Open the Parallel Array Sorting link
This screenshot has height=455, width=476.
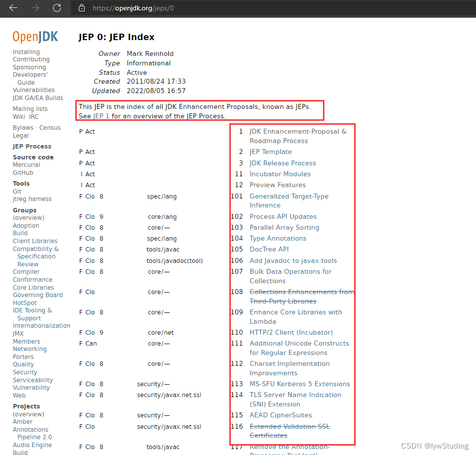pyautogui.click(x=284, y=228)
